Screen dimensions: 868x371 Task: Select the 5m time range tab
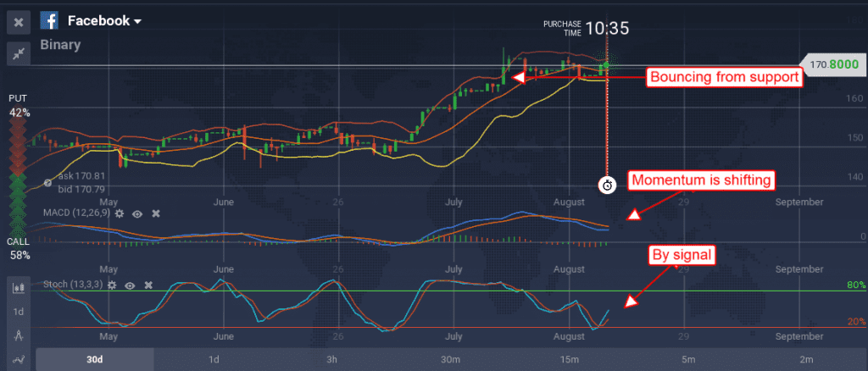(688, 359)
